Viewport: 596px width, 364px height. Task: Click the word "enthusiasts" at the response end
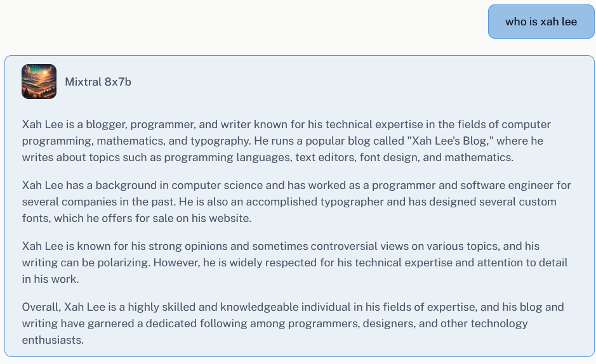click(53, 340)
